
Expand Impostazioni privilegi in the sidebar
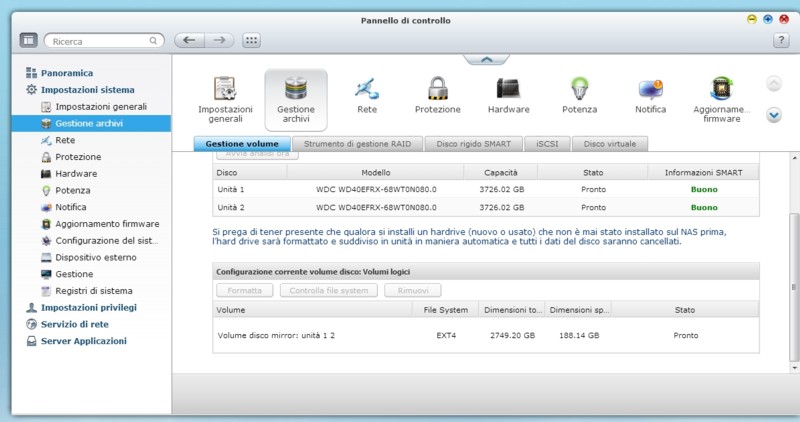pyautogui.click(x=88, y=307)
